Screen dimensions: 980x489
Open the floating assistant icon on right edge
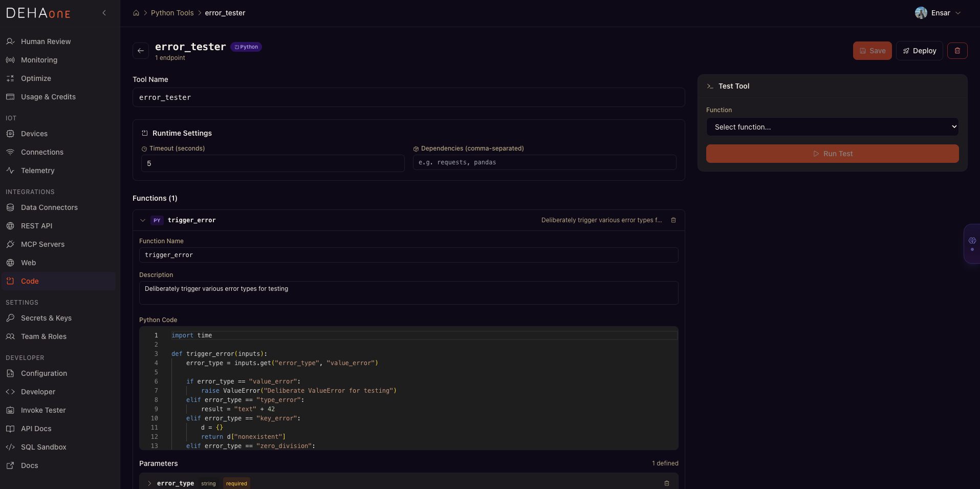(x=972, y=244)
